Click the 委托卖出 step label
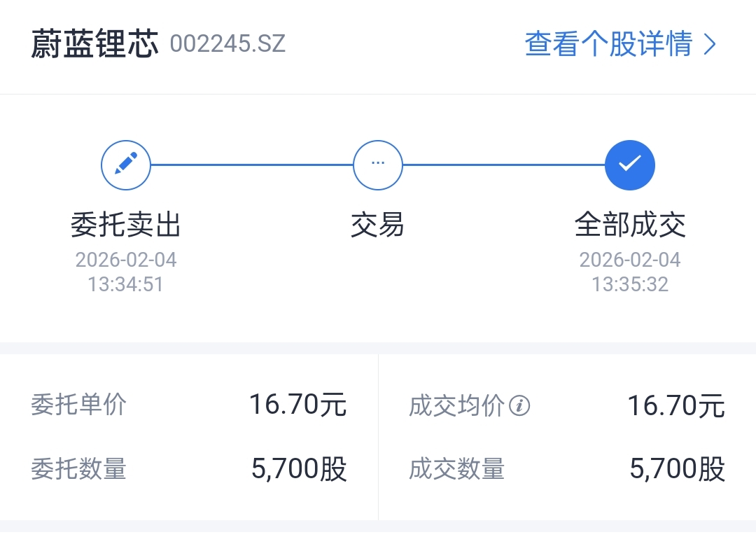Viewport: 756px width, 537px height. [126, 225]
